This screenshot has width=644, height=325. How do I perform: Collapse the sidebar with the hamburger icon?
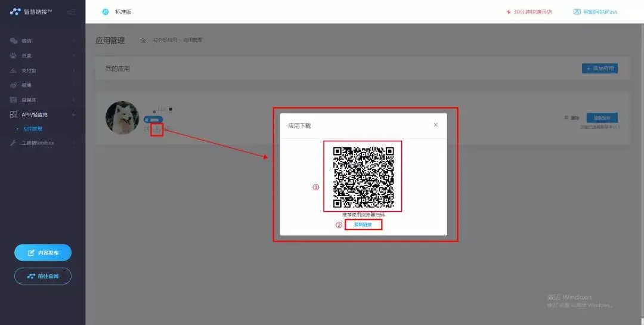click(71, 11)
